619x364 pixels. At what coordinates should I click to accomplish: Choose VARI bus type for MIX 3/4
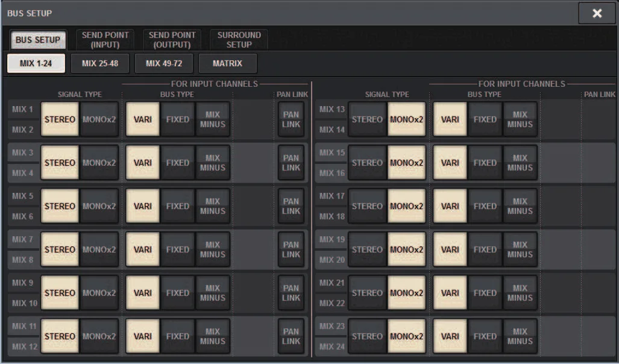tap(142, 163)
